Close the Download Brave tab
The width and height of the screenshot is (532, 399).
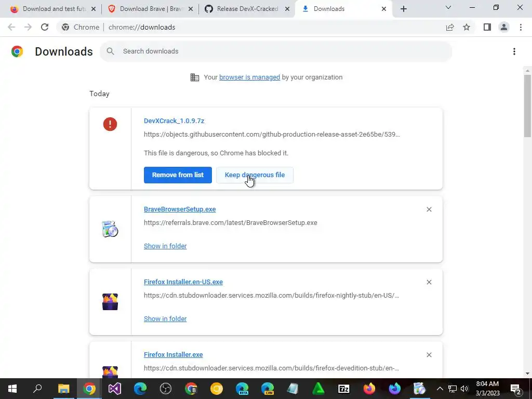pos(191,9)
